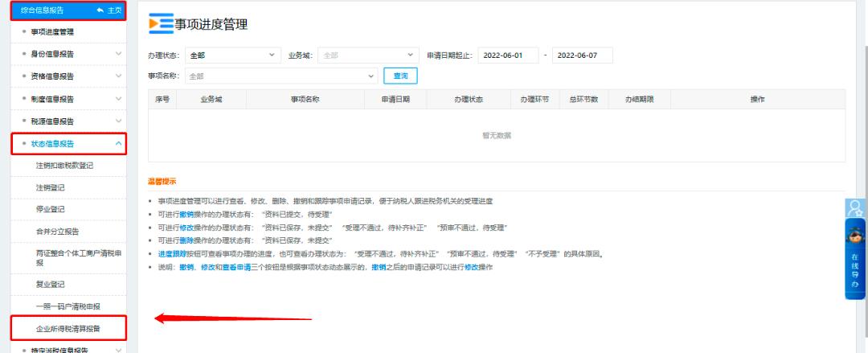Expand the 制度信息报告 chevron

(118, 99)
